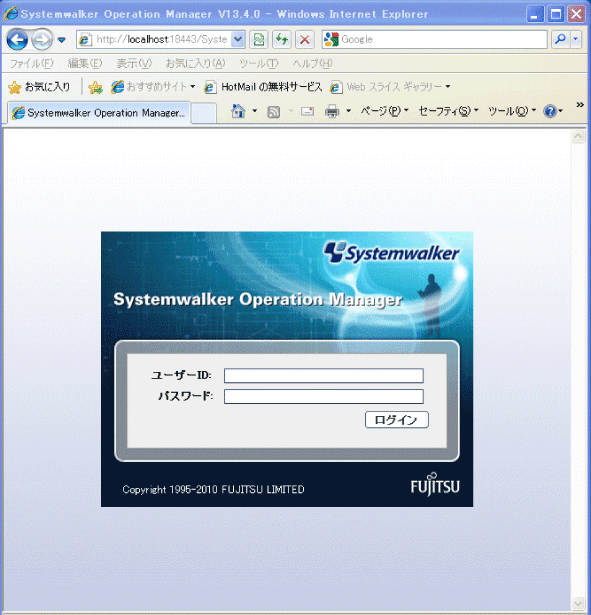Click the scrollbar down arrow

pyautogui.click(x=578, y=602)
